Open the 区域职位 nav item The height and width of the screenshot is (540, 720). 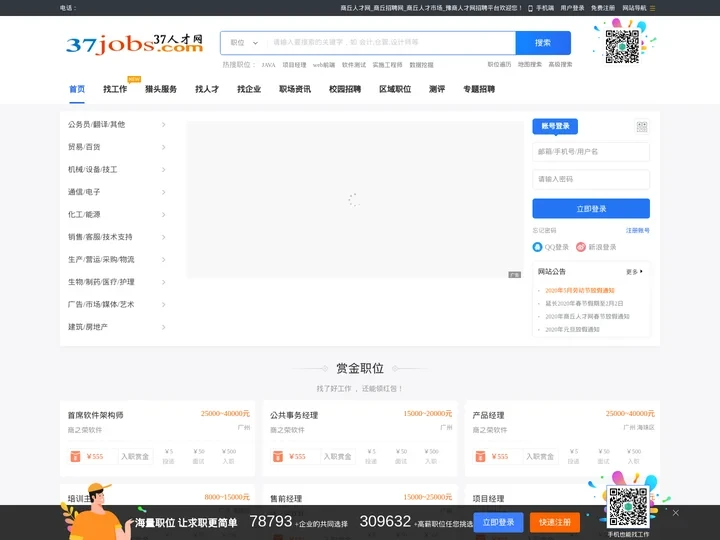coord(395,89)
